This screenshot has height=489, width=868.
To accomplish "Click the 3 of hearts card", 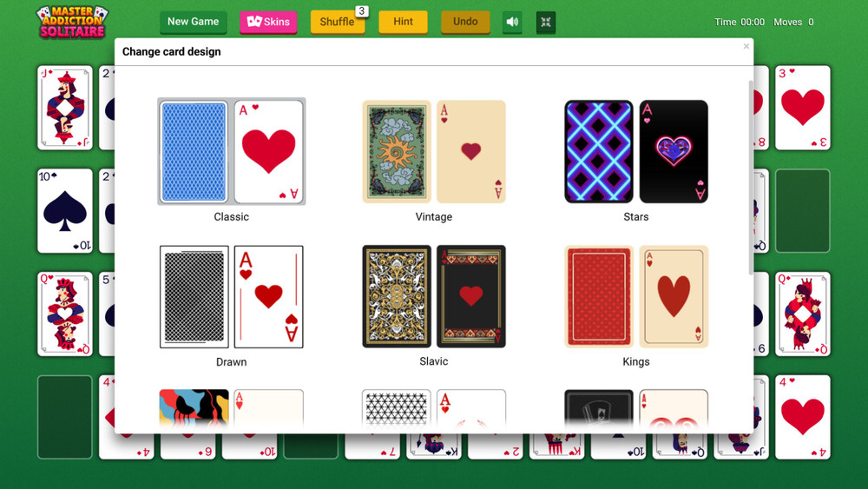I will point(803,108).
